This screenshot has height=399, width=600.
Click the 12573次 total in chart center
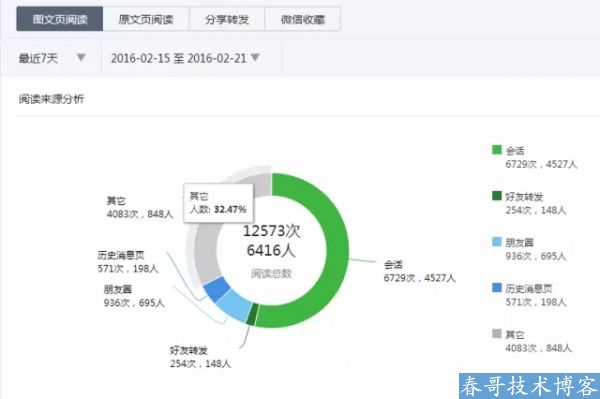[271, 231]
